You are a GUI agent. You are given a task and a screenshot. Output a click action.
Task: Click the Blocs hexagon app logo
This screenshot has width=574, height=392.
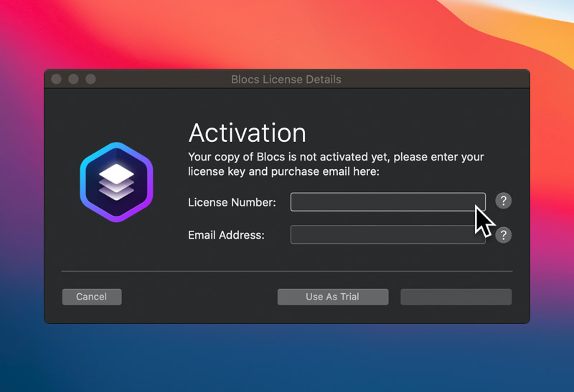[x=116, y=182]
